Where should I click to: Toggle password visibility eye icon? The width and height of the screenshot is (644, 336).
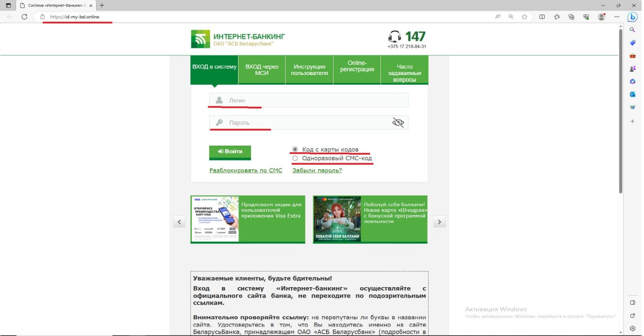[x=398, y=122]
